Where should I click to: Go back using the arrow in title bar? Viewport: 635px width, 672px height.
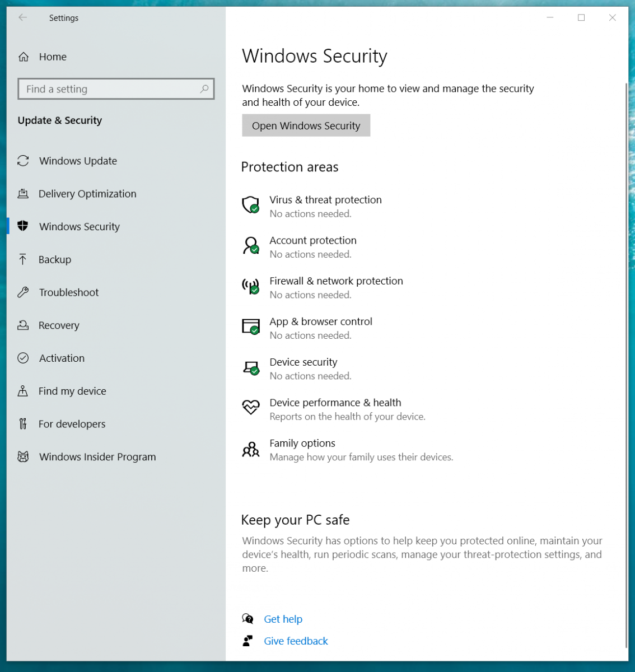(22, 17)
